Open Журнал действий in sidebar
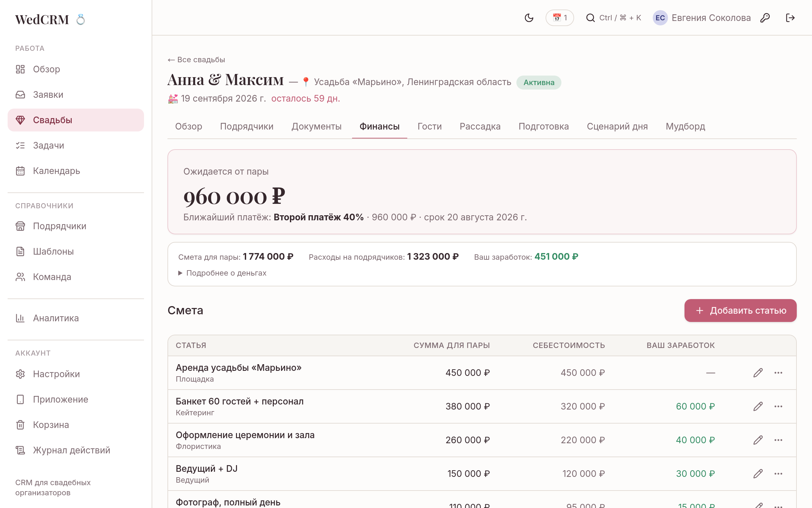 76,450
